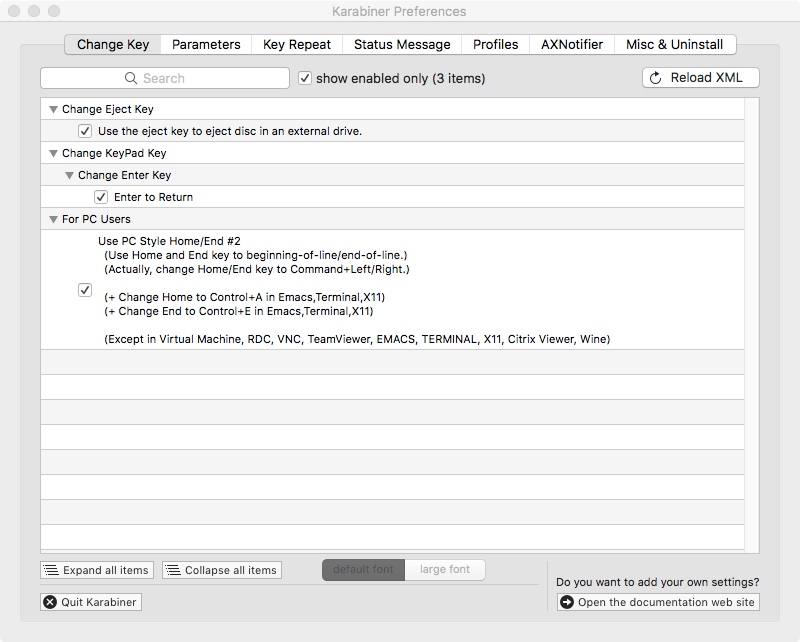Open the Misc & Uninstall tab

[x=674, y=44]
